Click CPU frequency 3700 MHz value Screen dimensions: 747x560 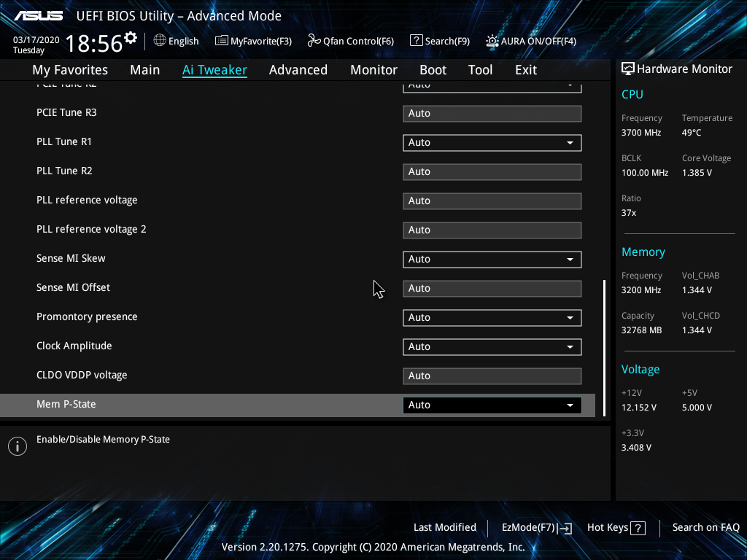(x=641, y=133)
